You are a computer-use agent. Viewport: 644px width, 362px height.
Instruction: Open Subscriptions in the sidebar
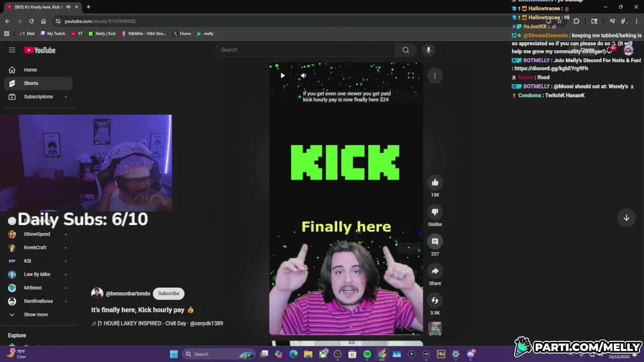38,97
